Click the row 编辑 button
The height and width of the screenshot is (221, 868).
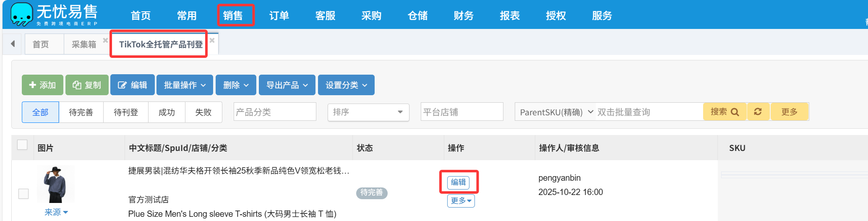pyautogui.click(x=458, y=182)
